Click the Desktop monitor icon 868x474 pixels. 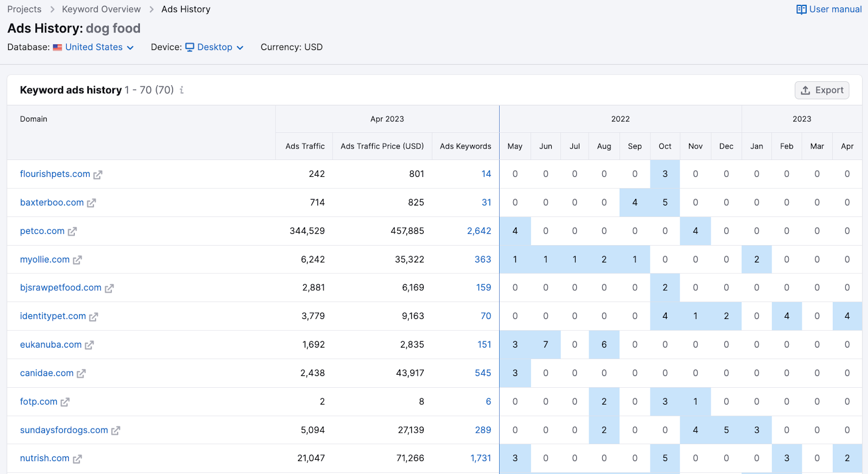pyautogui.click(x=190, y=47)
